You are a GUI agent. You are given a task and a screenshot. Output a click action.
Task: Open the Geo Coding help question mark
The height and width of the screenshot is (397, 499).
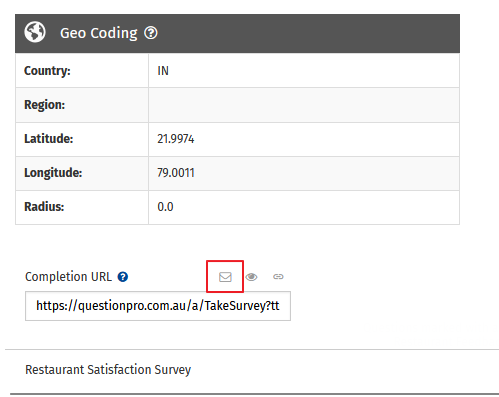point(151,33)
